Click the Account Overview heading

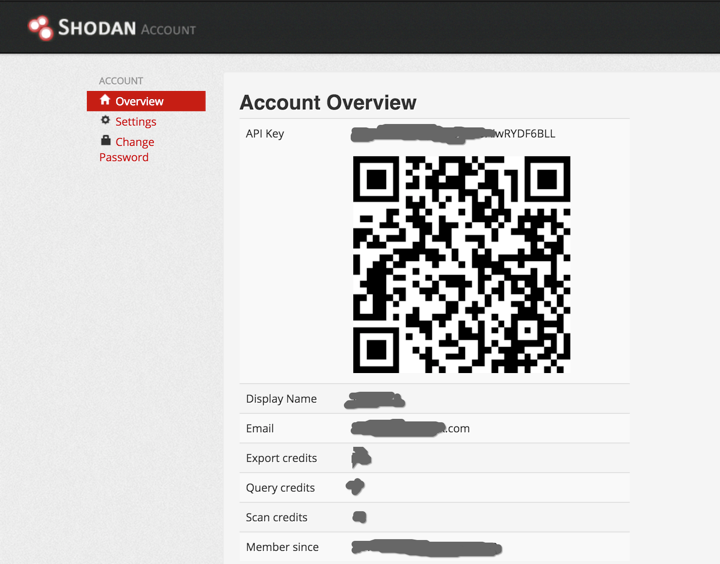pyautogui.click(x=328, y=102)
